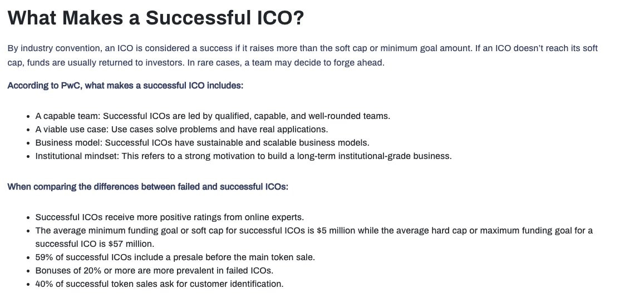The image size is (644, 298).
Task: Click the bullet mentioning $5 million soft cap
Action: (314, 237)
